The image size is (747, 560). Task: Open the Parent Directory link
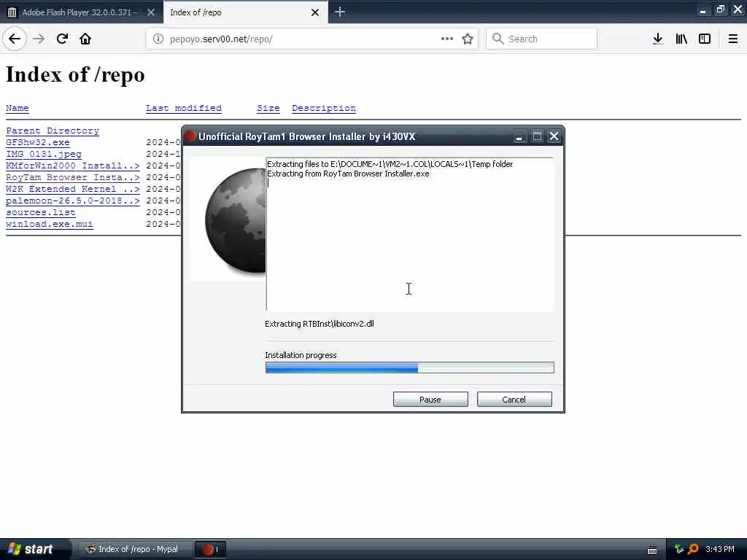[x=53, y=131]
